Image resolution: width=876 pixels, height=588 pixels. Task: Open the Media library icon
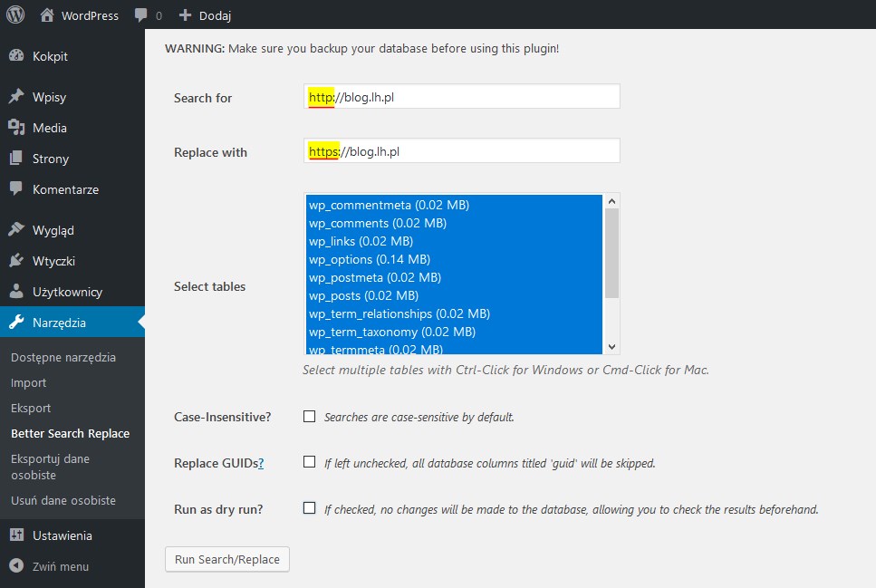pyautogui.click(x=17, y=128)
